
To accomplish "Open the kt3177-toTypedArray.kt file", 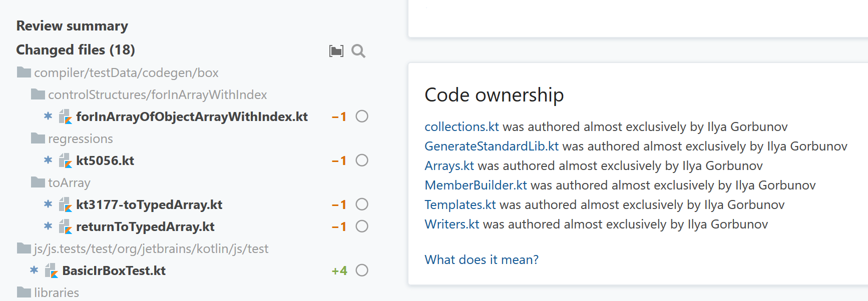I will point(149,204).
